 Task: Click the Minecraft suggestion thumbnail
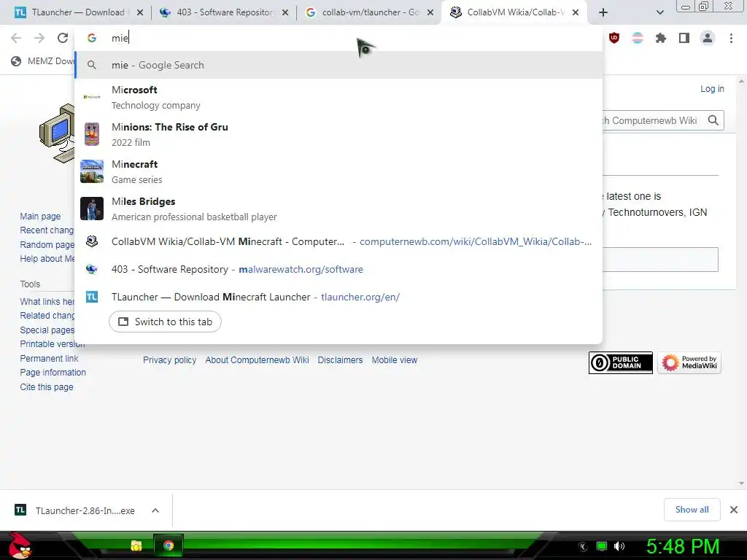coord(92,171)
